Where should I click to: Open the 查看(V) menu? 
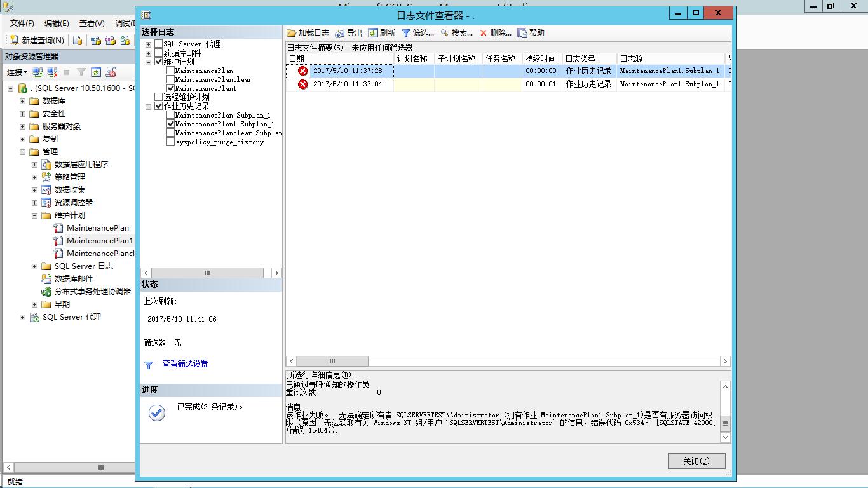pos(92,23)
